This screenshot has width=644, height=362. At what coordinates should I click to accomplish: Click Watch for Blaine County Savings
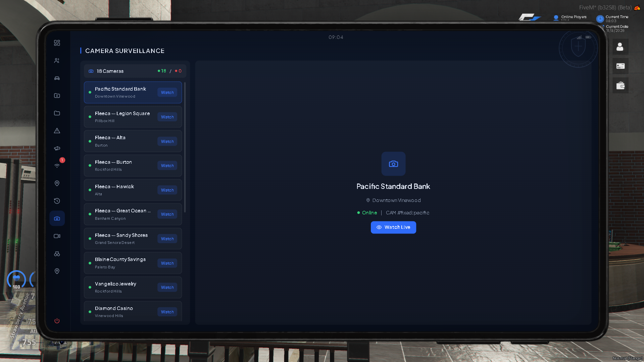[x=167, y=263]
